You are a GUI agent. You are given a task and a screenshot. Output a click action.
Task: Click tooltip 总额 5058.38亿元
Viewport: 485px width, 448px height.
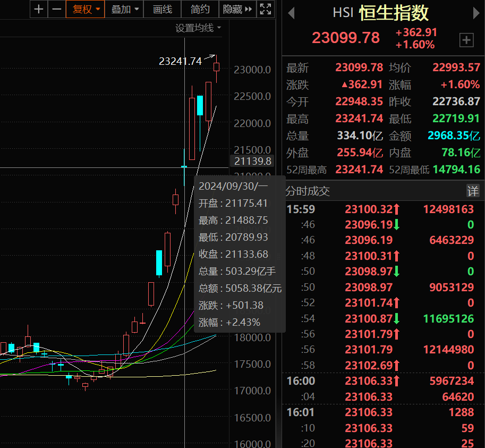pos(240,289)
